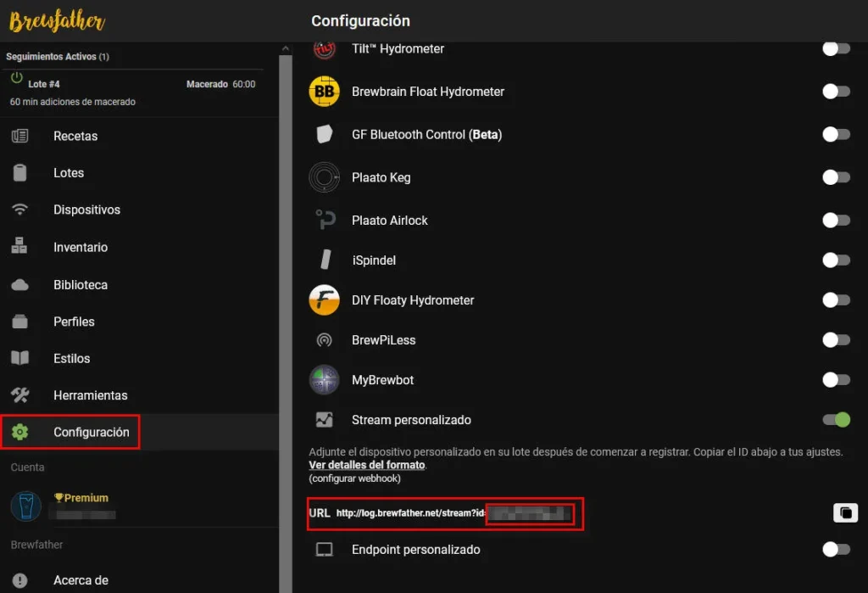
Task: Open the active Lote #4 tracker
Action: click(x=133, y=92)
